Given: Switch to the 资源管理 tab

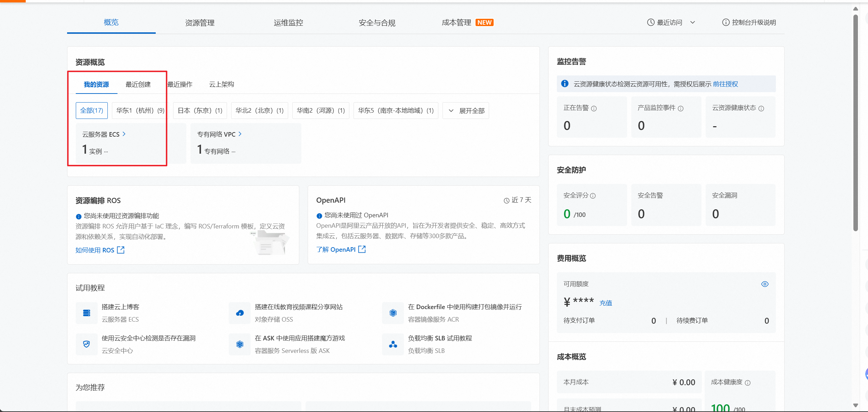Looking at the screenshot, I should (200, 23).
